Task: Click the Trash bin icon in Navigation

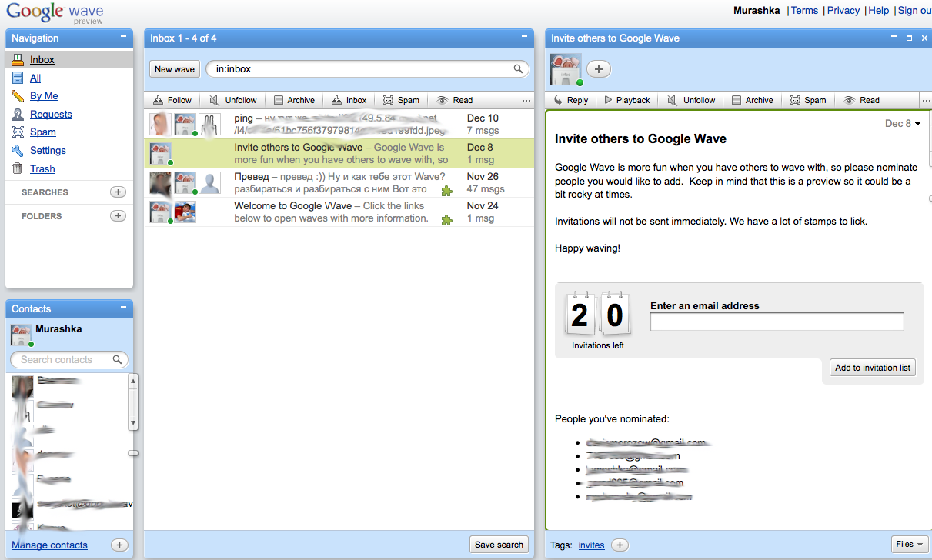Action: (x=18, y=168)
